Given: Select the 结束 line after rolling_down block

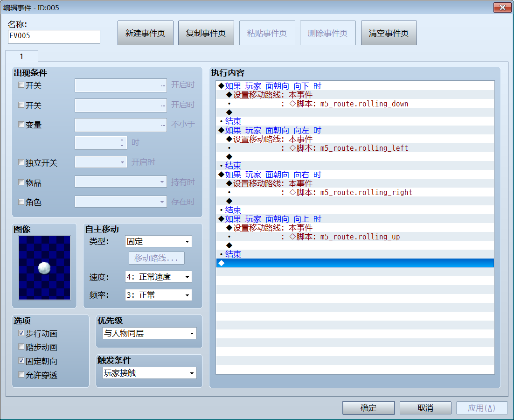Looking at the screenshot, I should point(355,121).
